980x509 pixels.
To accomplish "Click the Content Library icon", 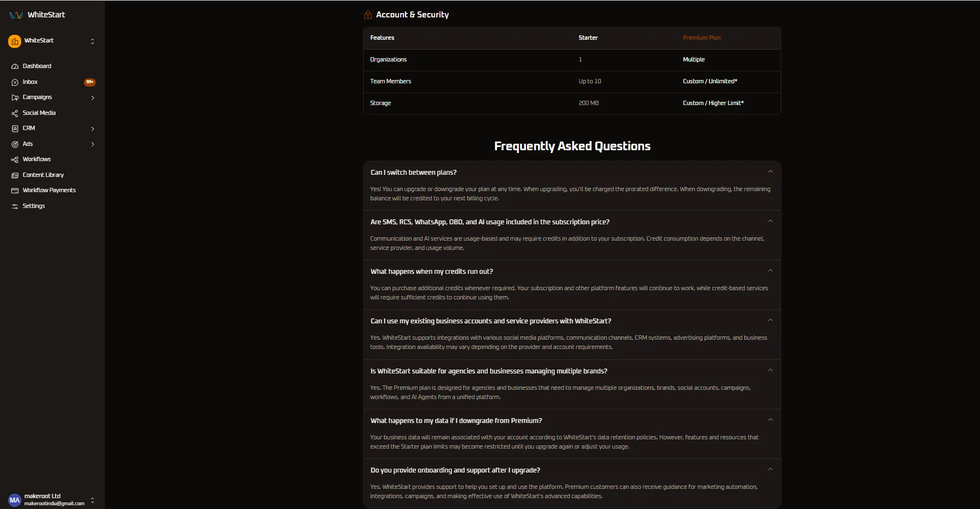I will [x=15, y=175].
